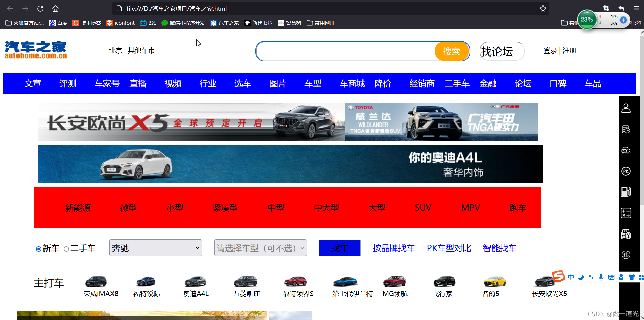Viewport: 644px width, 320px height.
Task: Open the iconfont bookmark
Action: point(120,23)
